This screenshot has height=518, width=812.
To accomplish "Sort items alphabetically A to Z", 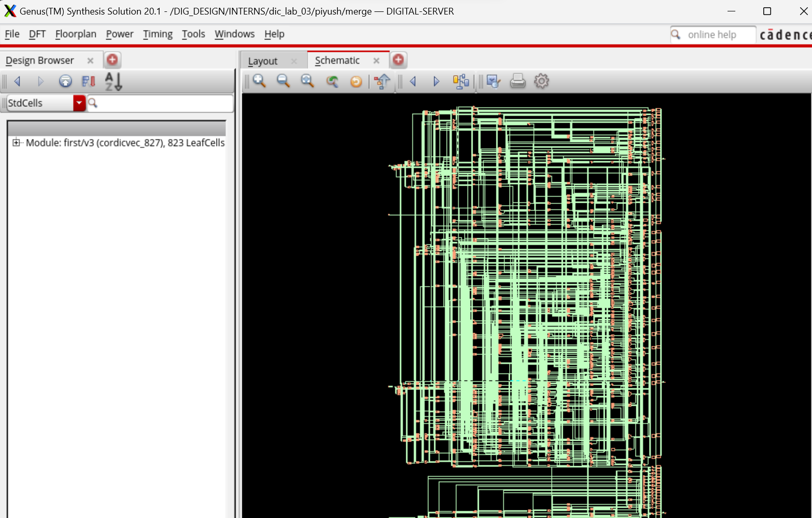I will (x=113, y=81).
